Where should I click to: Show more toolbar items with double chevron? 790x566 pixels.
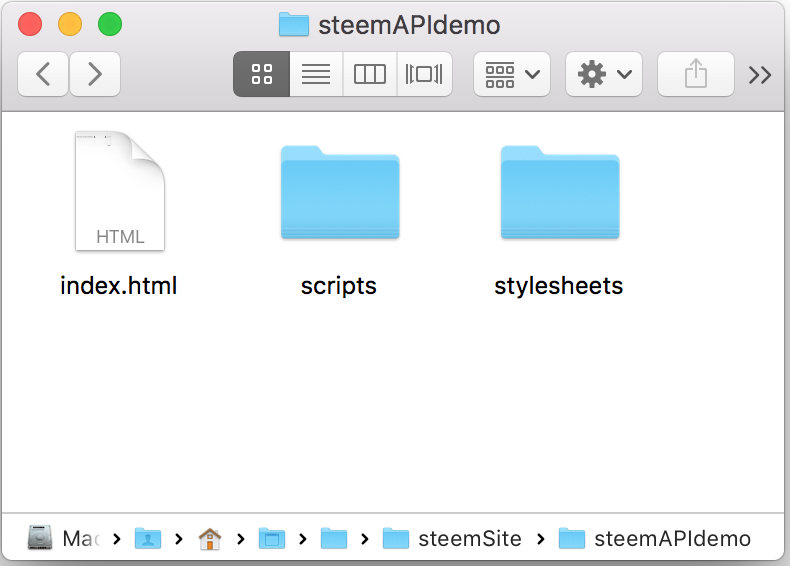(760, 75)
